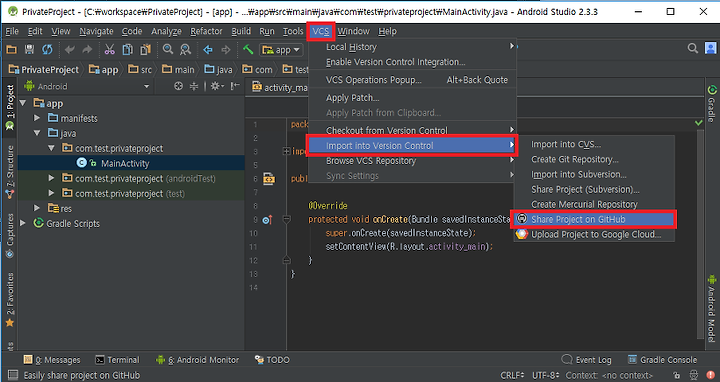Click the Paste clipboard icon
This screenshot has width=720, height=382.
pyautogui.click(x=146, y=49)
